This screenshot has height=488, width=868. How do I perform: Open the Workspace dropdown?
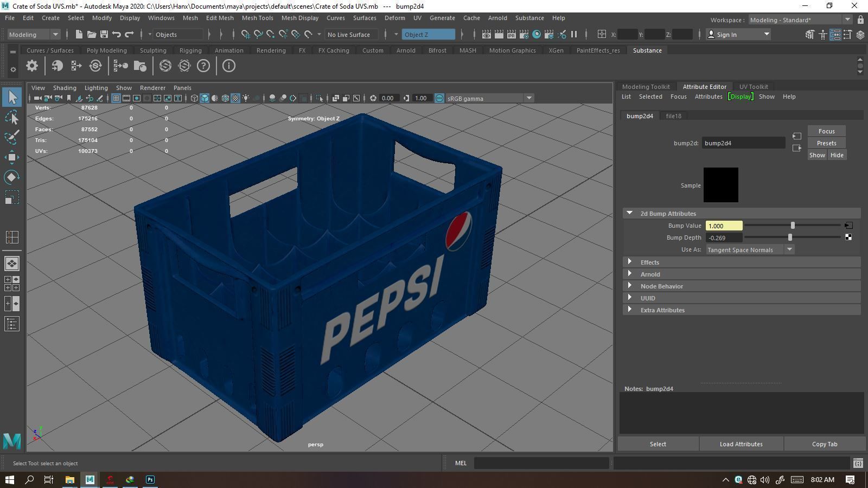pos(800,20)
